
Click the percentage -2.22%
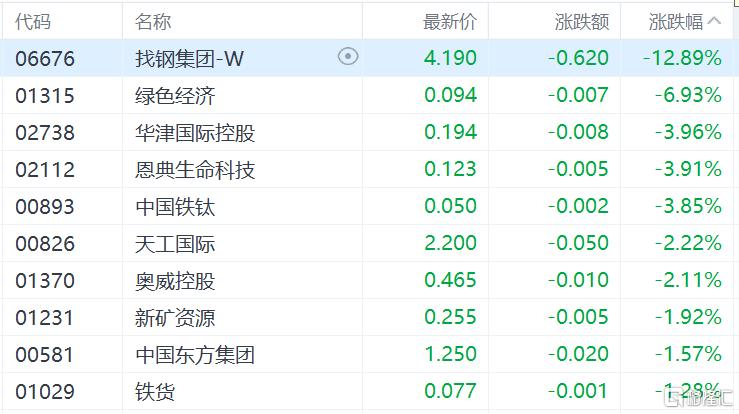pos(689,243)
